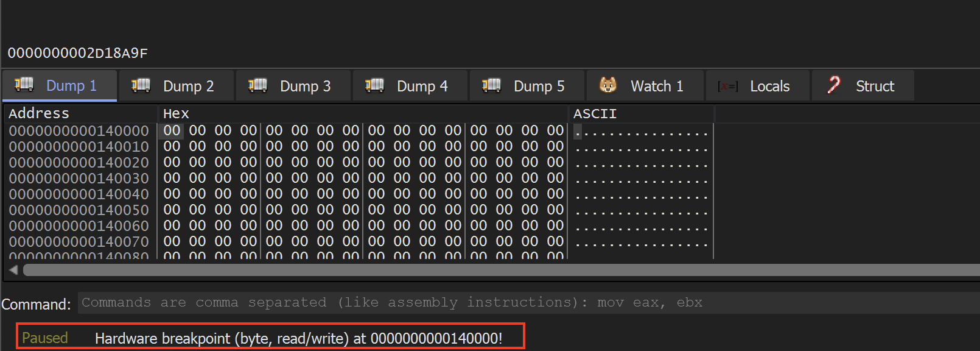Image resolution: width=980 pixels, height=351 pixels.
Task: Select address row 0000000000140000
Action: pos(79,130)
